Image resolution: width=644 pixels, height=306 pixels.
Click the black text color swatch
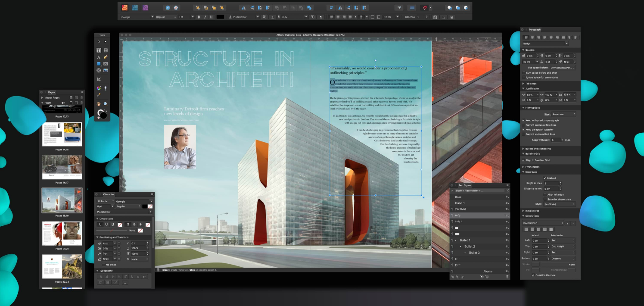220,17
